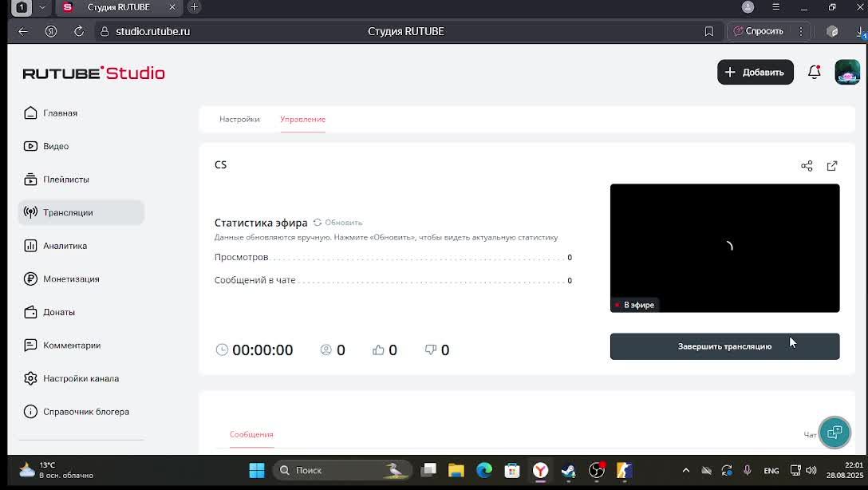Image resolution: width=868 pixels, height=490 pixels.
Task: Select the Сообщения tab
Action: coord(251,435)
